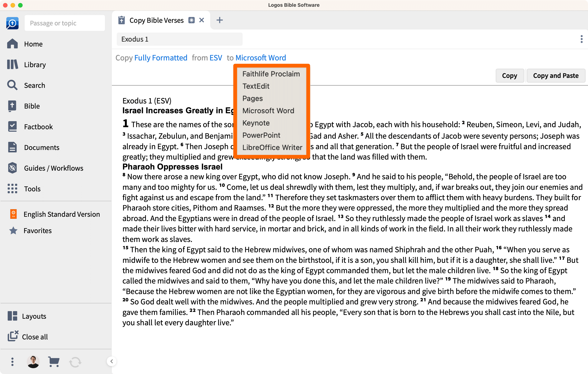588x374 pixels.
Task: Click the Copy button
Action: [509, 76]
